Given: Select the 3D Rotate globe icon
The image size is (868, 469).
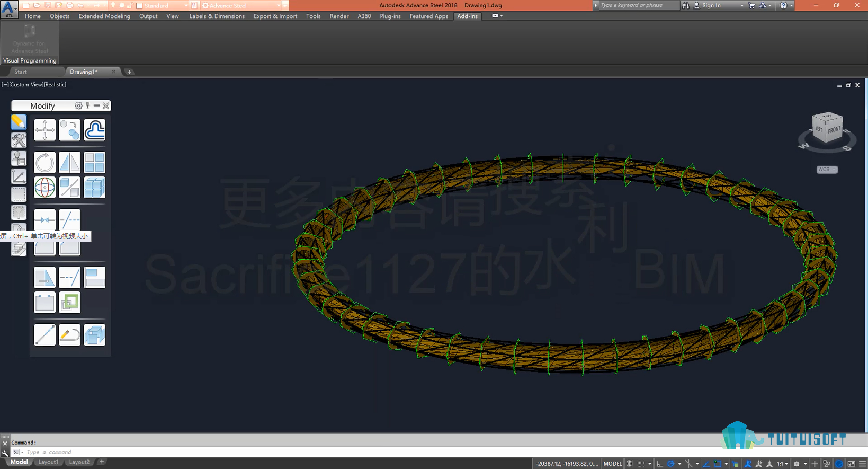Looking at the screenshot, I should tap(44, 188).
